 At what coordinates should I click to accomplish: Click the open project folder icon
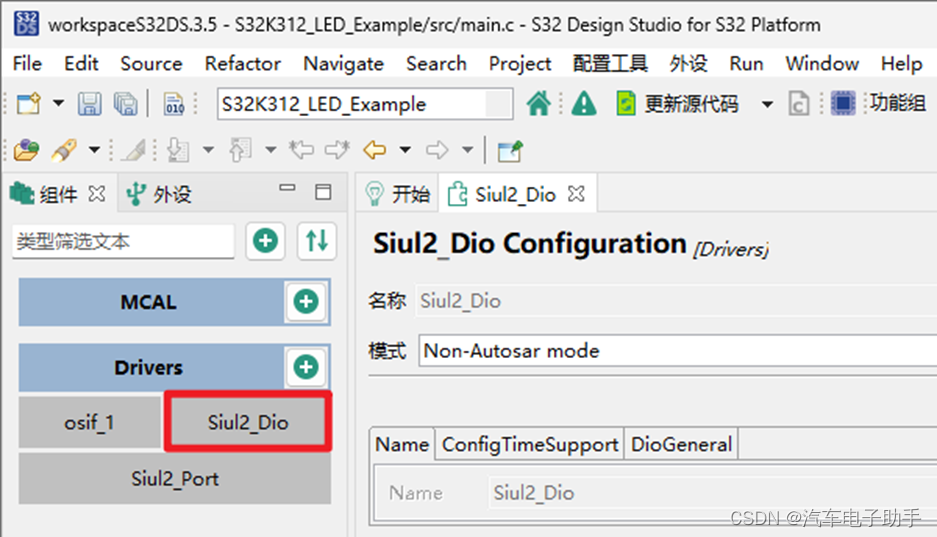click(x=26, y=150)
